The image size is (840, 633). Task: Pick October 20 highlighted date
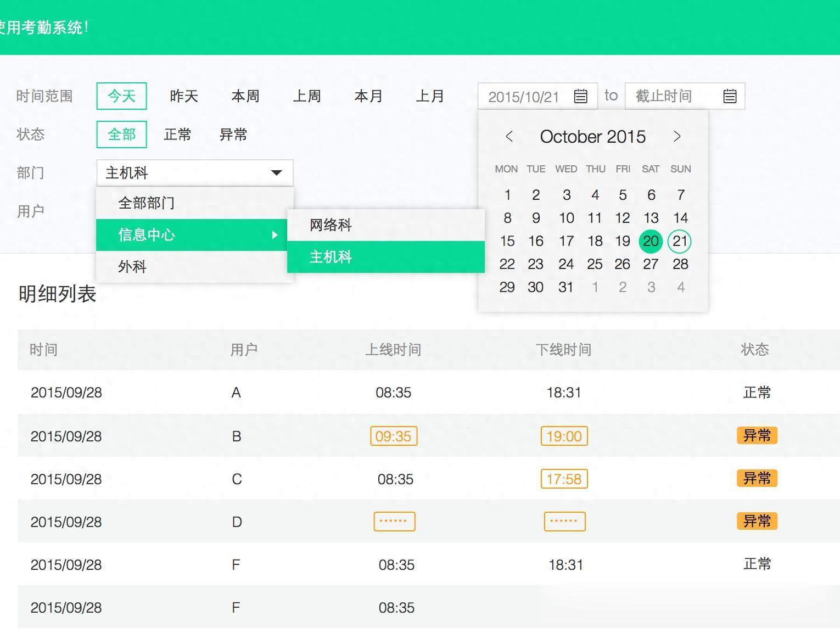point(651,241)
